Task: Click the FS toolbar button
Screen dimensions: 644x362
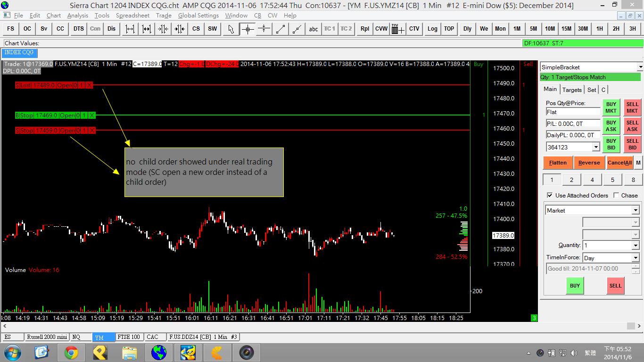Action: point(10,29)
